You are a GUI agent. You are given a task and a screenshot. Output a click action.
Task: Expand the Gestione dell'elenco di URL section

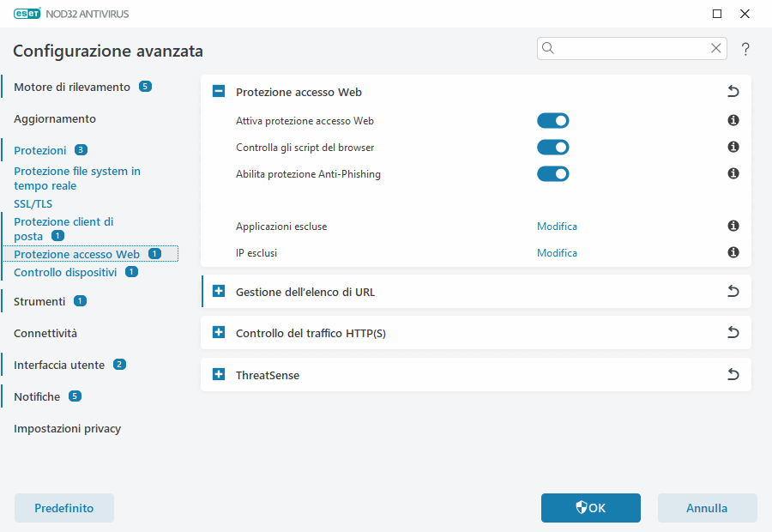pyautogui.click(x=219, y=292)
